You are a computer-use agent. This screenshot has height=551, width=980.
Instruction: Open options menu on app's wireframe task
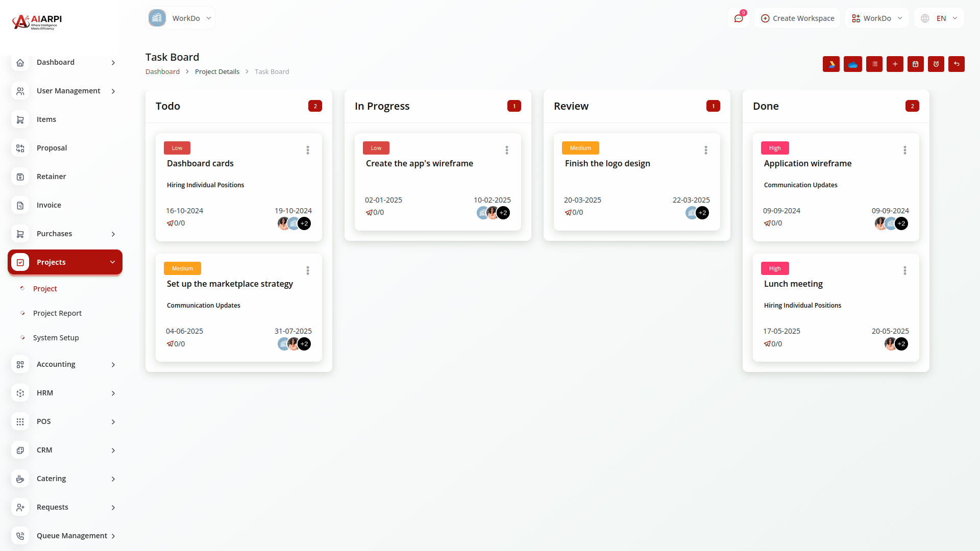click(507, 150)
